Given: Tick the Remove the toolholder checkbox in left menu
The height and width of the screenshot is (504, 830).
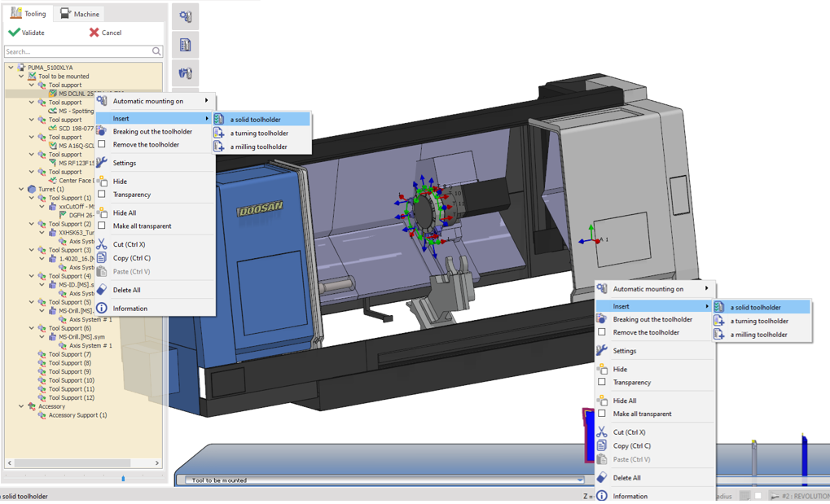Looking at the screenshot, I should (x=102, y=144).
